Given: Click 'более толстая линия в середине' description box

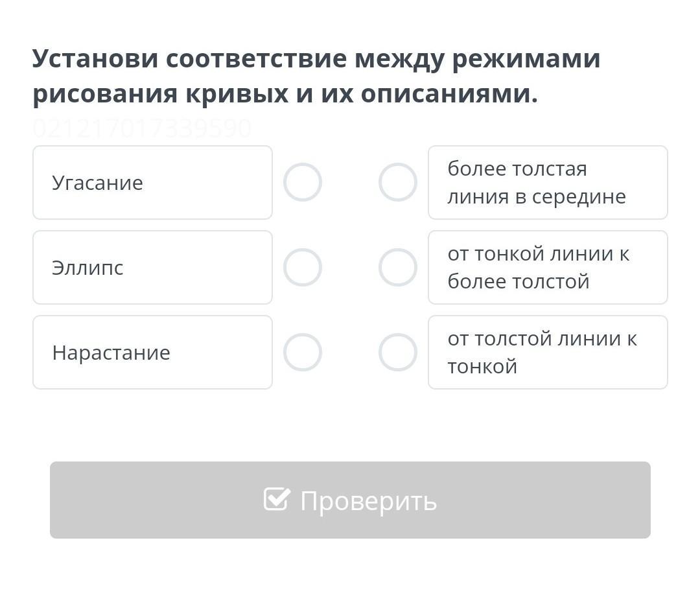Looking at the screenshot, I should point(548,182).
